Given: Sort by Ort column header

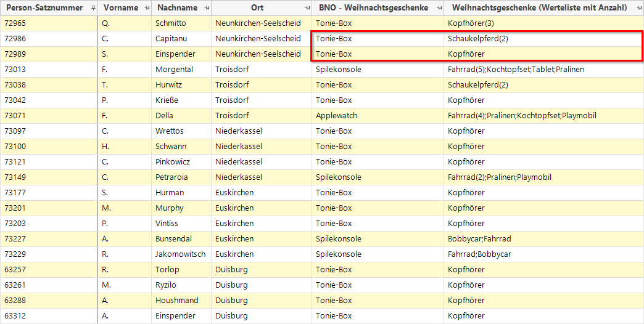Looking at the screenshot, I should 257,8.
